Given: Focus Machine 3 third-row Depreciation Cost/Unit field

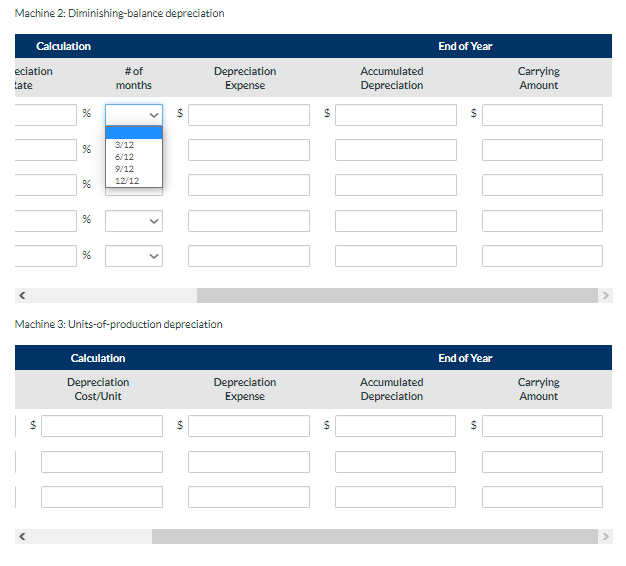Looking at the screenshot, I should (102, 497).
